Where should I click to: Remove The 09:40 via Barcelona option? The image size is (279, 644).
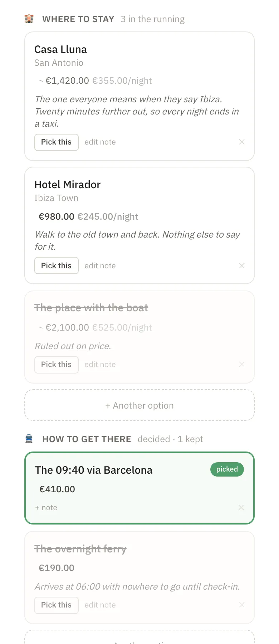pos(241,508)
